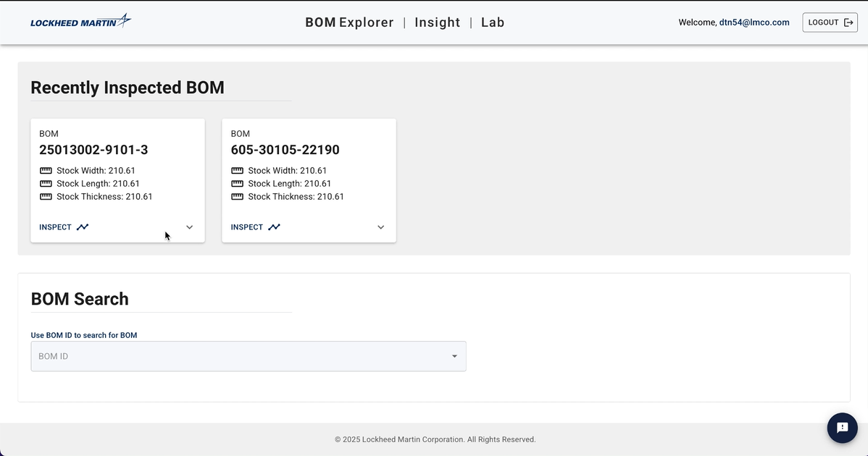Open the BOM Explorer tab
The width and height of the screenshot is (868, 456).
(x=349, y=22)
